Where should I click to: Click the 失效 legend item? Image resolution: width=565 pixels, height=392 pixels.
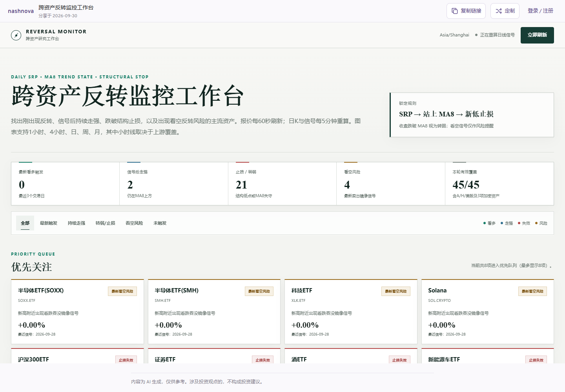[x=524, y=223]
